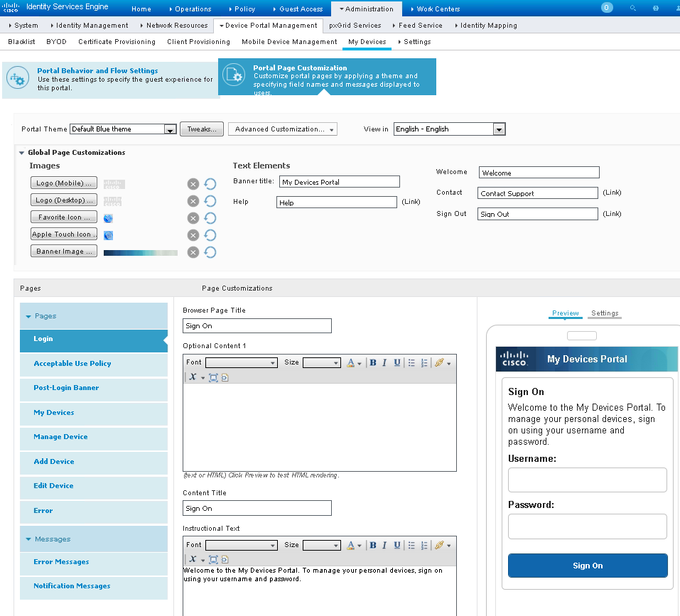Click the Contact Support text field

[538, 193]
